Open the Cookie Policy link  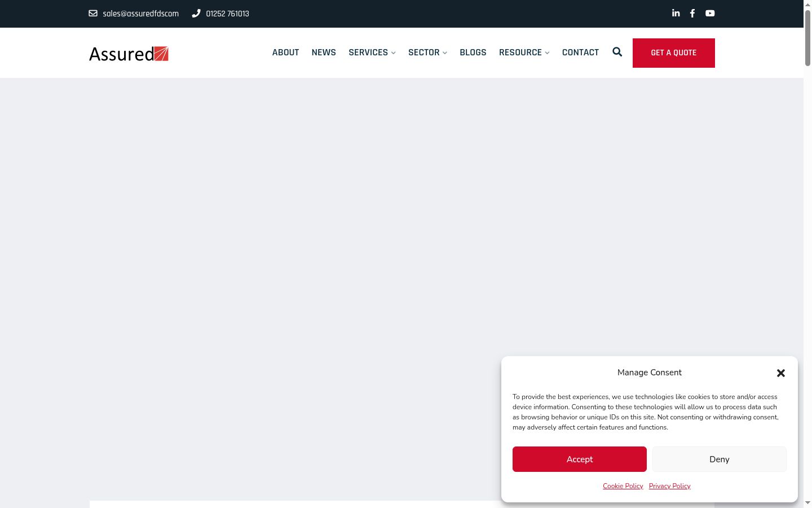click(x=623, y=486)
